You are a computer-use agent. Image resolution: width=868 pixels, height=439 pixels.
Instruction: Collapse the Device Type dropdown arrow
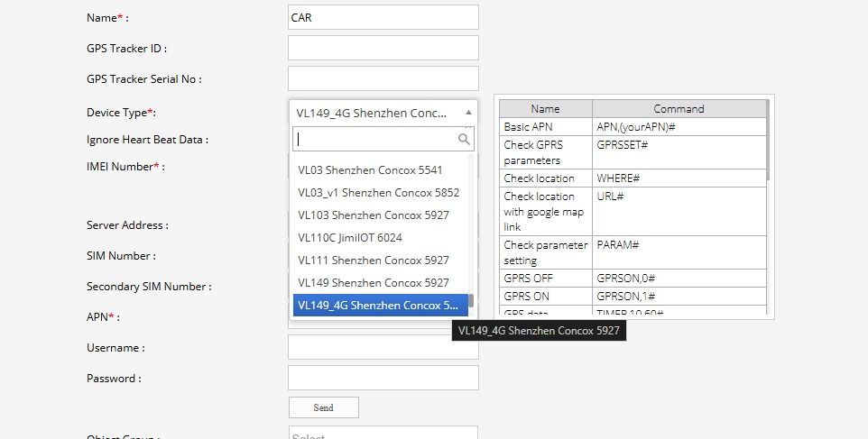468,113
